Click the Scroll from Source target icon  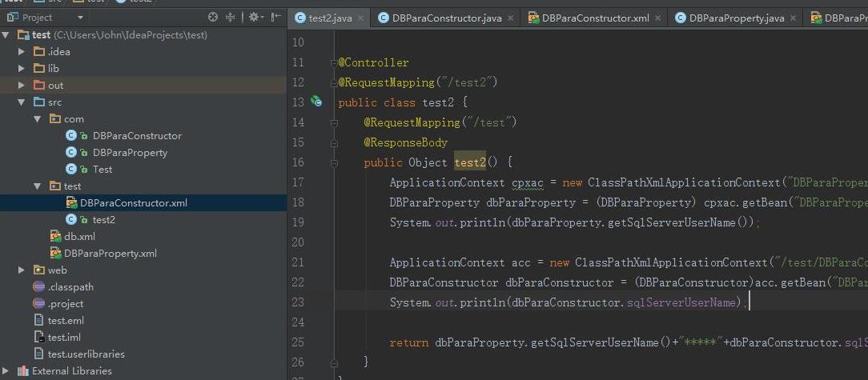213,18
